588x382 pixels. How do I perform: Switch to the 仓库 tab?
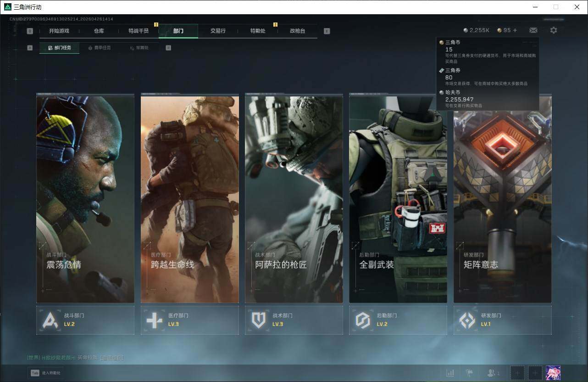(99, 31)
